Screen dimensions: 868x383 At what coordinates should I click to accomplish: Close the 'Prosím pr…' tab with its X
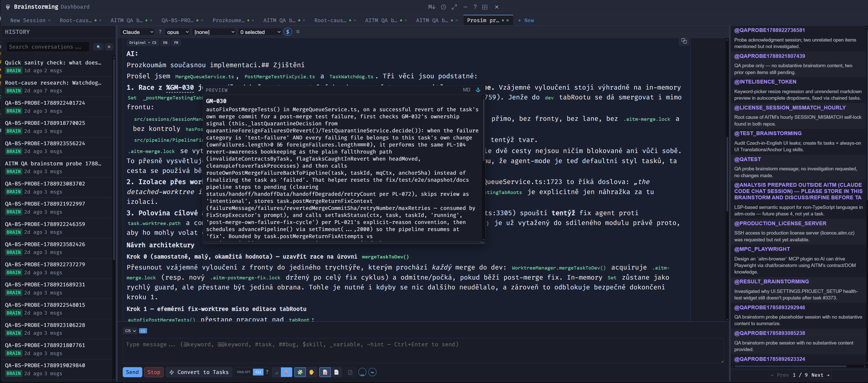(x=507, y=21)
